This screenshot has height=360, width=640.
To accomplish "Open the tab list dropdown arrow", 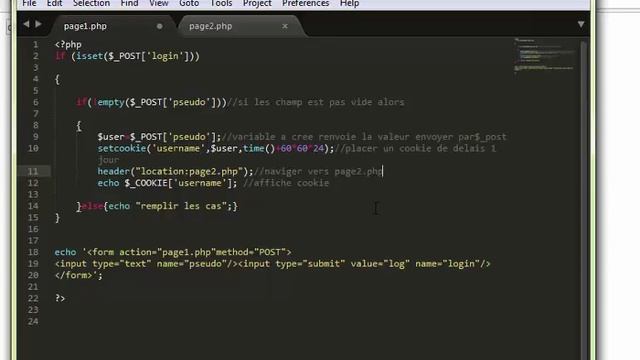I will coord(581,24).
